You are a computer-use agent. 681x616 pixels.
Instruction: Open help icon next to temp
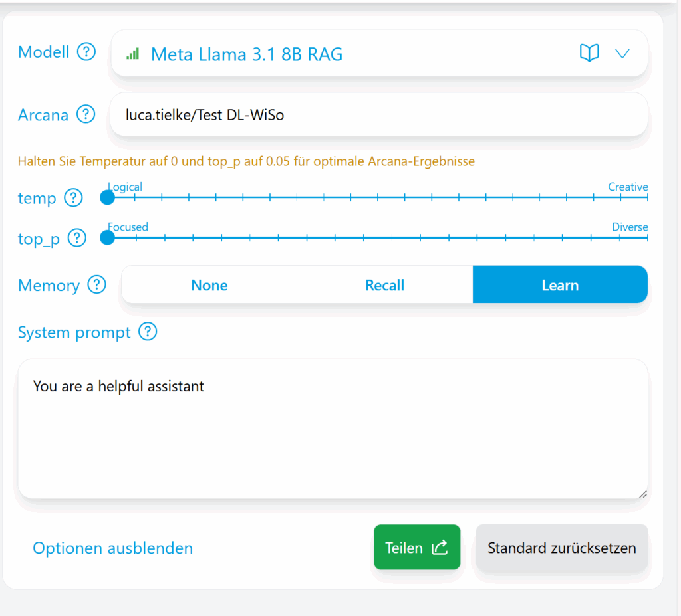pyautogui.click(x=73, y=198)
